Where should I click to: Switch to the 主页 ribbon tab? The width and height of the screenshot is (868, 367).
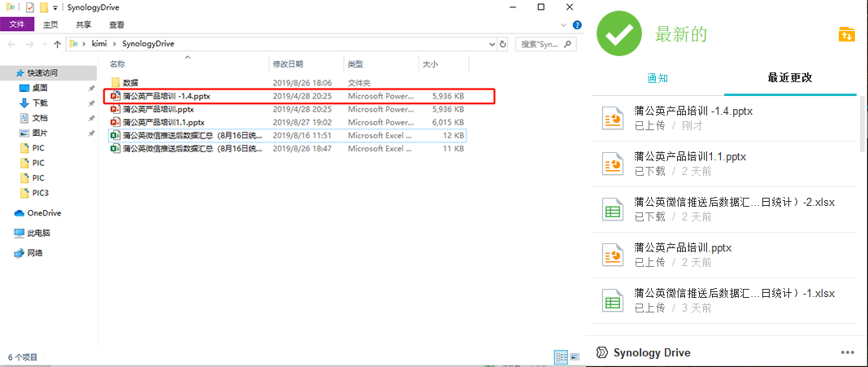coord(51,24)
